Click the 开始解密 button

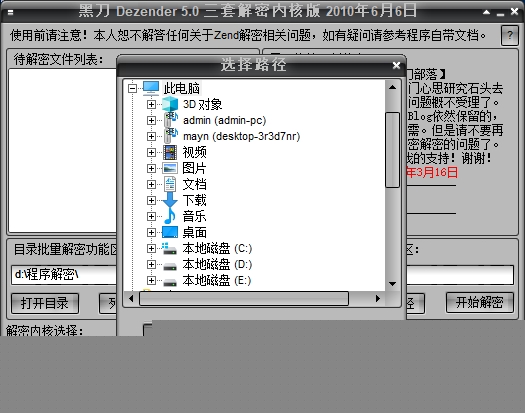479,302
